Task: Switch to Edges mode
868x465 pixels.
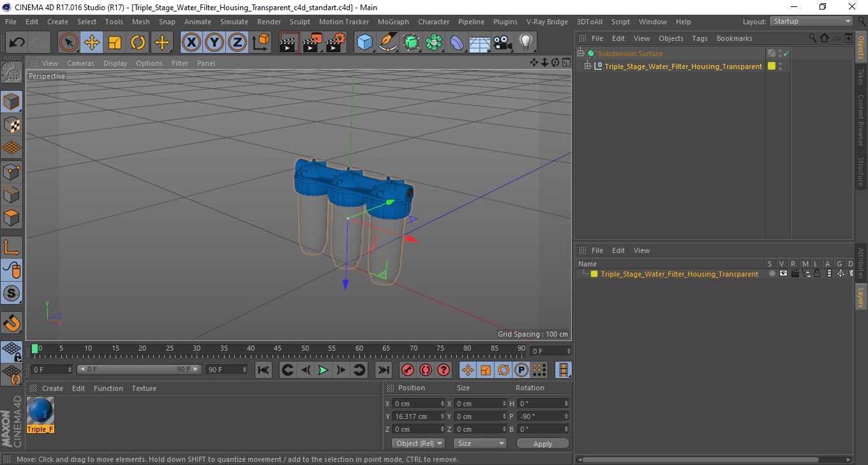Action: click(11, 195)
